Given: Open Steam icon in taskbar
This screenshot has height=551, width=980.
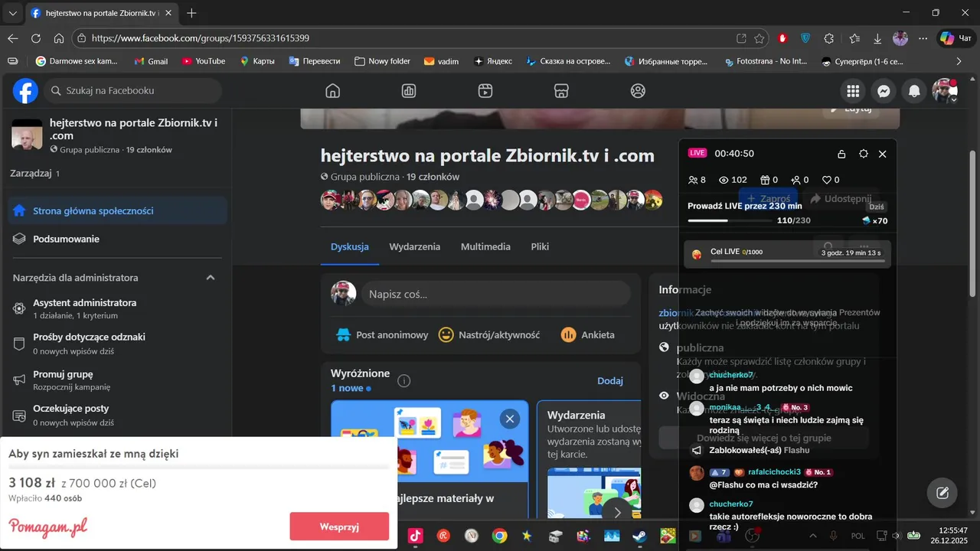Looking at the screenshot, I should coord(639,536).
